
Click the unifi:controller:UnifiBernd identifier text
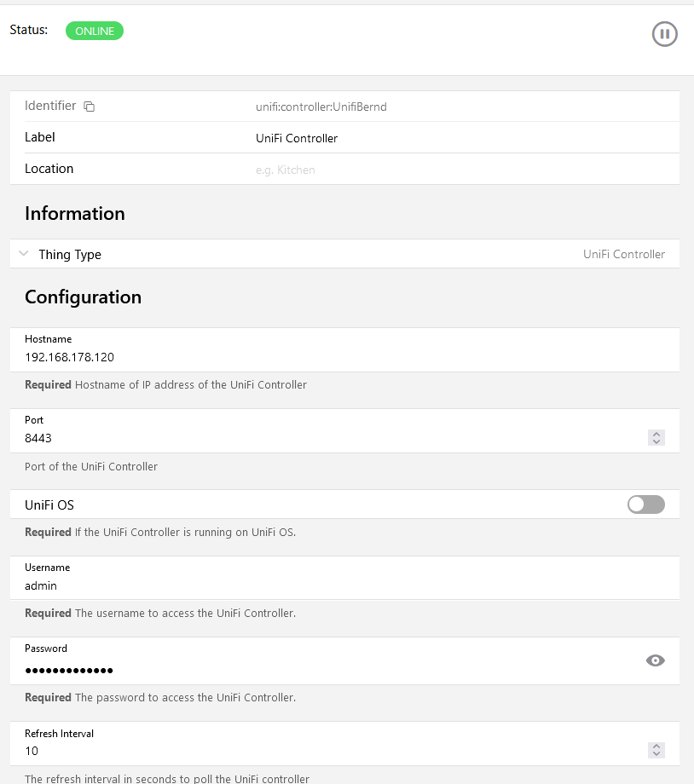coord(321,107)
